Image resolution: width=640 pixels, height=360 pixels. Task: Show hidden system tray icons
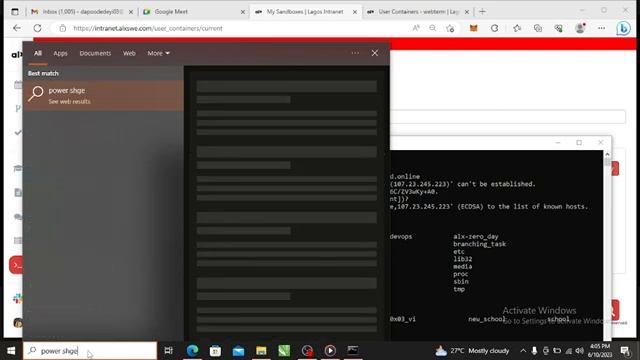(x=523, y=351)
